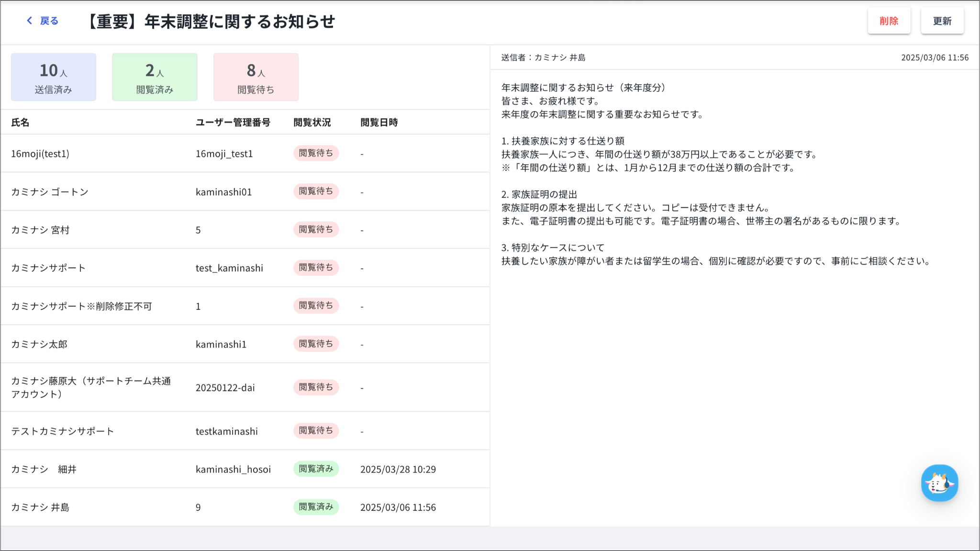This screenshot has width=980, height=551.
Task: Select the テストカミナシサポート recipient row
Action: pyautogui.click(x=63, y=431)
